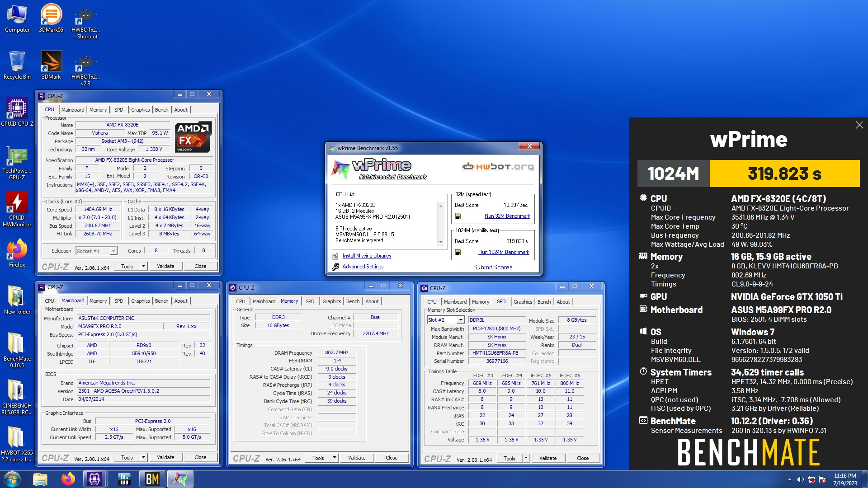Select Memory tab in top CPU-Z window

point(98,110)
